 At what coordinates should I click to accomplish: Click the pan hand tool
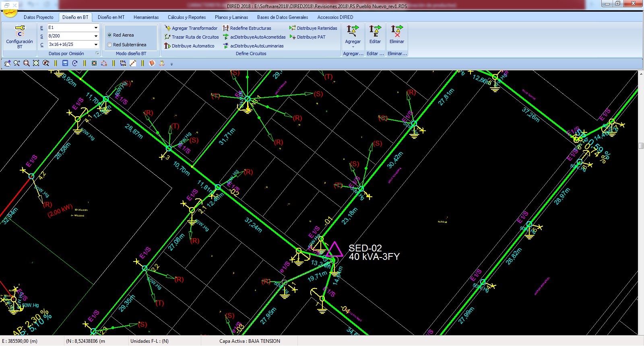(7, 63)
